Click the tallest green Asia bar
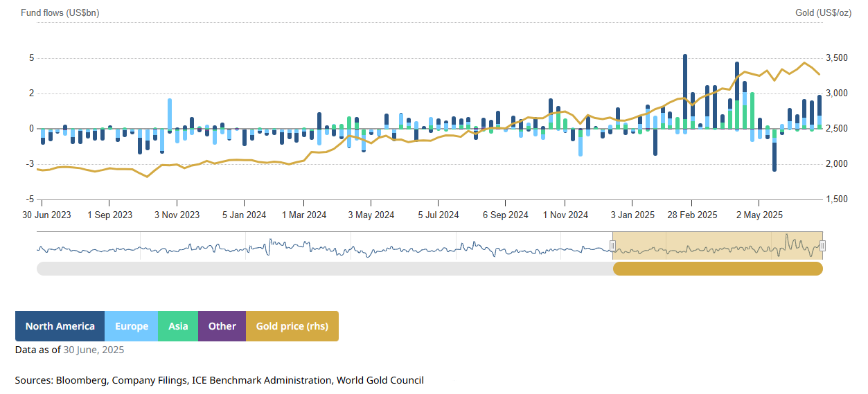The height and width of the screenshot is (394, 868). 752,111
